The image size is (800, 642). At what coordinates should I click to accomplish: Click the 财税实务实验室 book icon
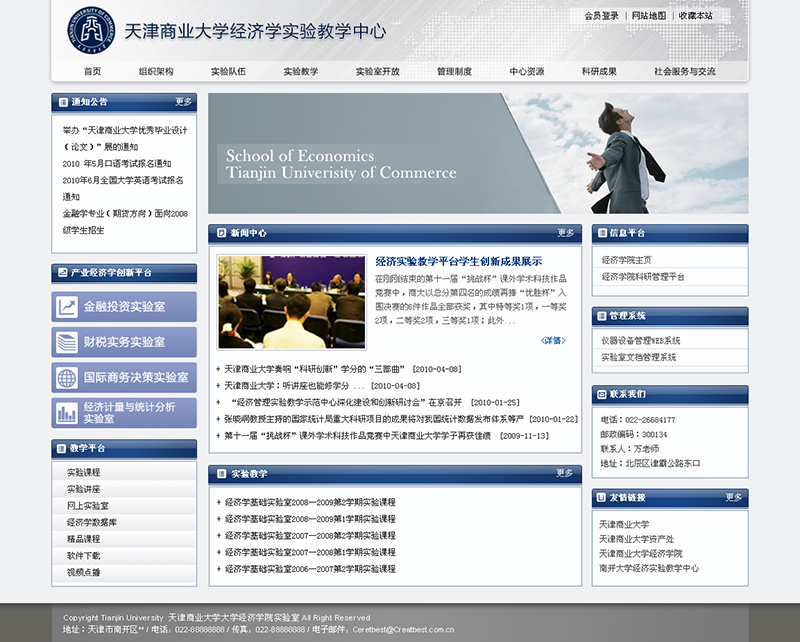click(68, 342)
